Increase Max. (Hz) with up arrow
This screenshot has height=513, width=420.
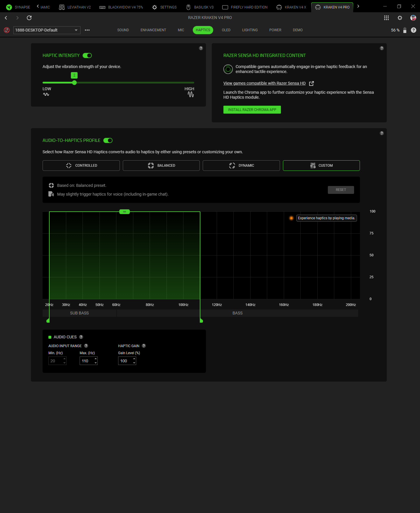96,359
